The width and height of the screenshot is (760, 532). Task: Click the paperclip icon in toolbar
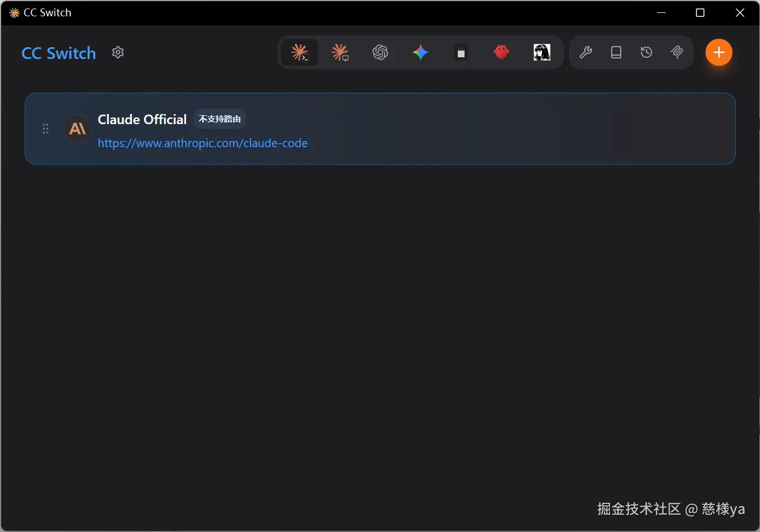pyautogui.click(x=677, y=52)
